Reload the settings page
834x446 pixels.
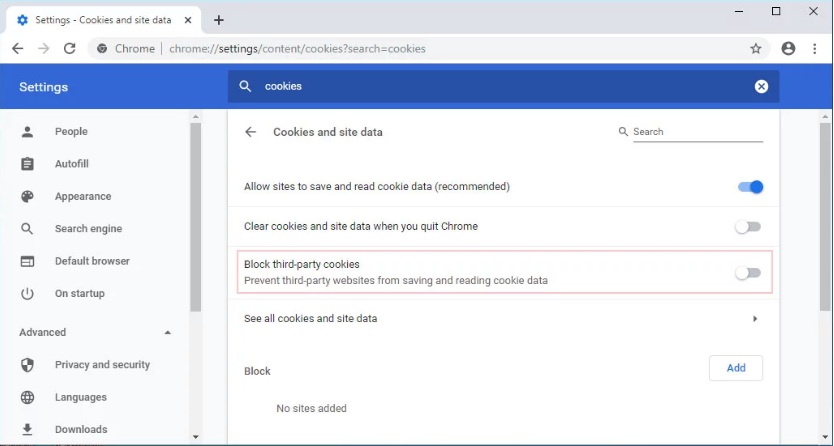pyautogui.click(x=70, y=48)
